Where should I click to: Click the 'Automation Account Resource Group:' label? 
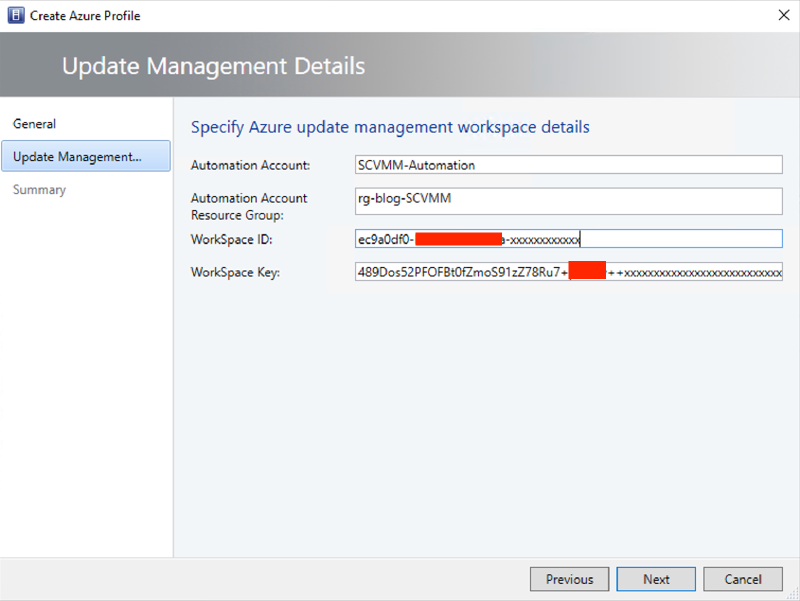(x=249, y=206)
